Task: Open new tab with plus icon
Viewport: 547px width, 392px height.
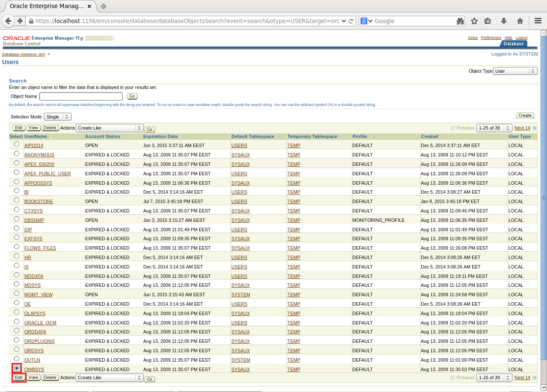Action: point(103,6)
